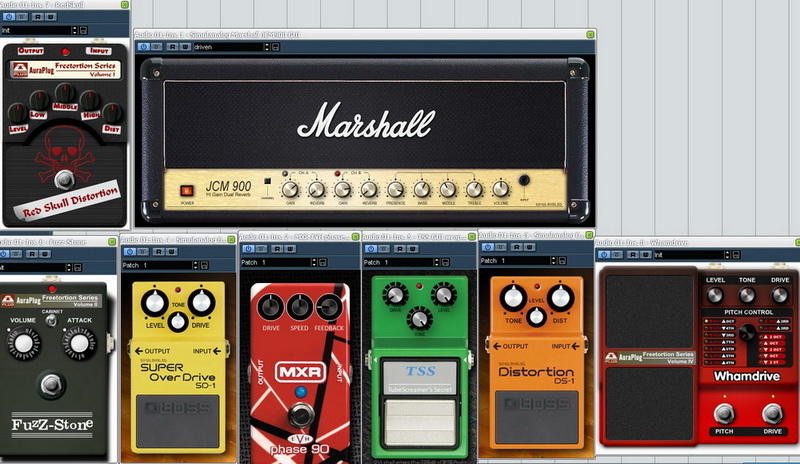
Task: Flip the red Power switch on the JCM 900
Action: 187,191
